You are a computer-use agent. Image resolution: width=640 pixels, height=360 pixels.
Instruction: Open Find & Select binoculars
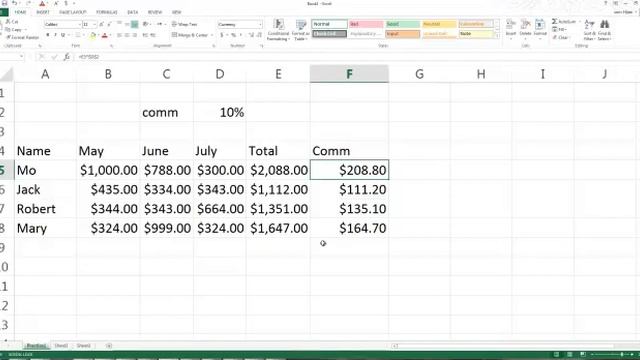pyautogui.click(x=604, y=30)
